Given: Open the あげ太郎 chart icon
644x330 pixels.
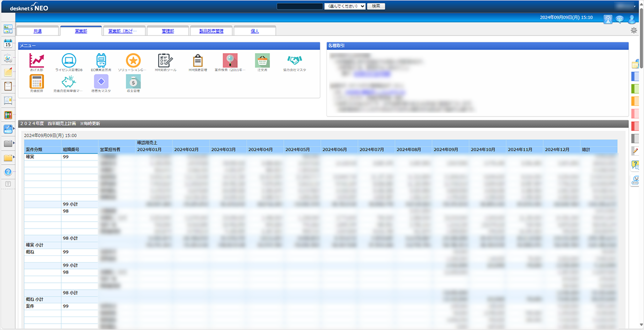Looking at the screenshot, I should click(x=37, y=61).
